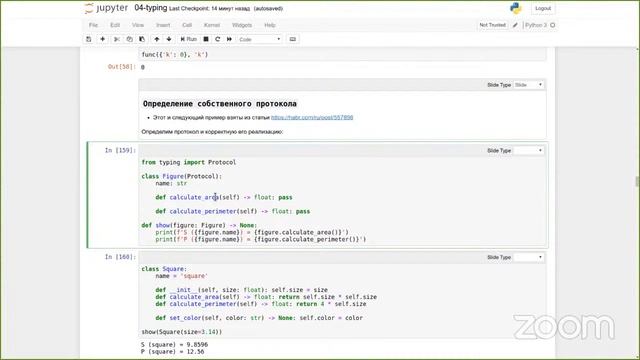Click the Logout button
Screen dimensions: 640x360
(543, 9)
